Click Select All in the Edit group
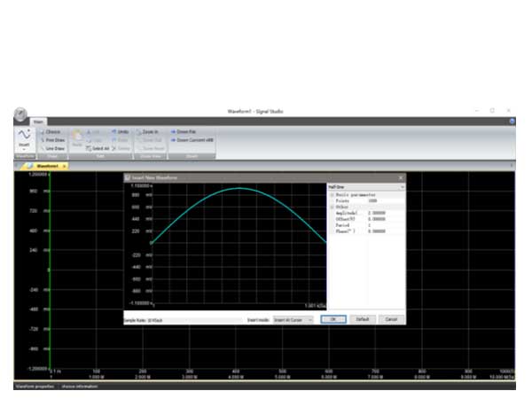The image size is (532, 399). [98, 148]
